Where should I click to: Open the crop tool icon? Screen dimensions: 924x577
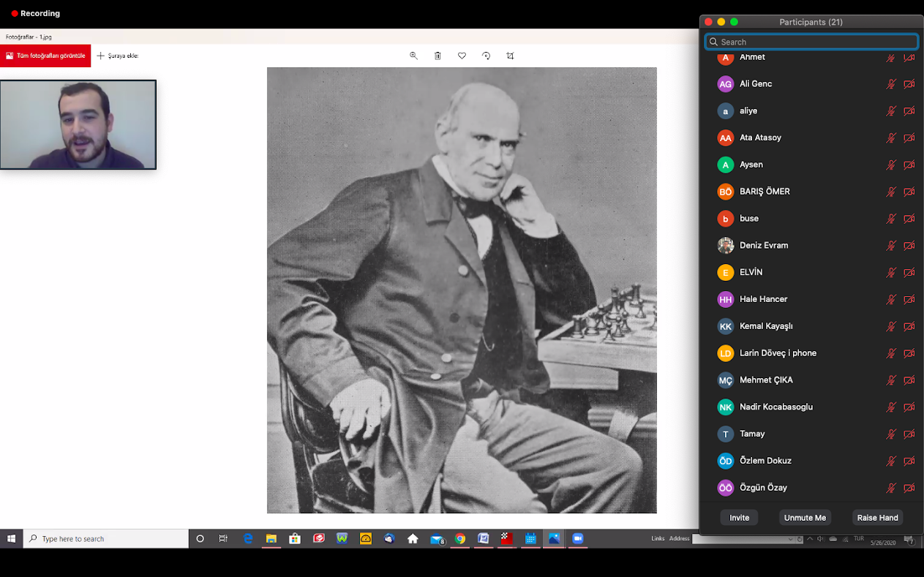510,56
